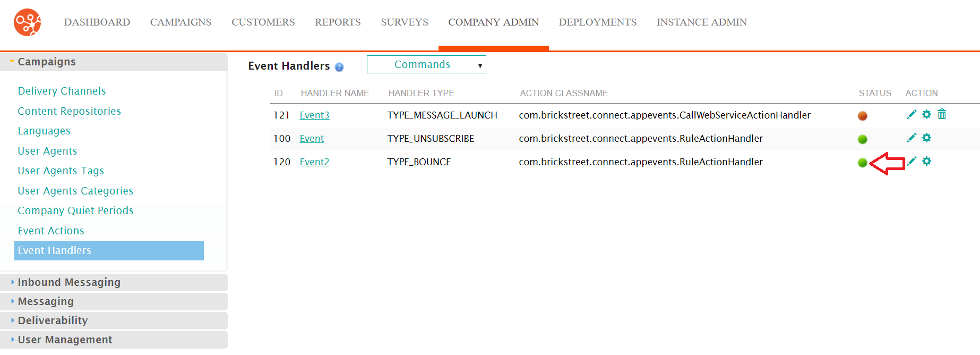Viewport: 980px width, 355px height.
Task: Toggle red status indicator for Event3
Action: click(x=863, y=116)
